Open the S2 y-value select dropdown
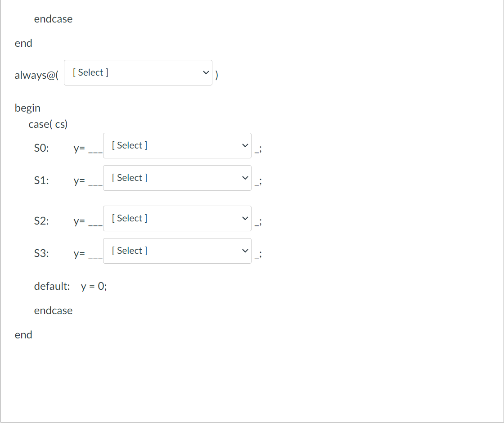Image resolution: width=504 pixels, height=423 pixels. point(177,219)
